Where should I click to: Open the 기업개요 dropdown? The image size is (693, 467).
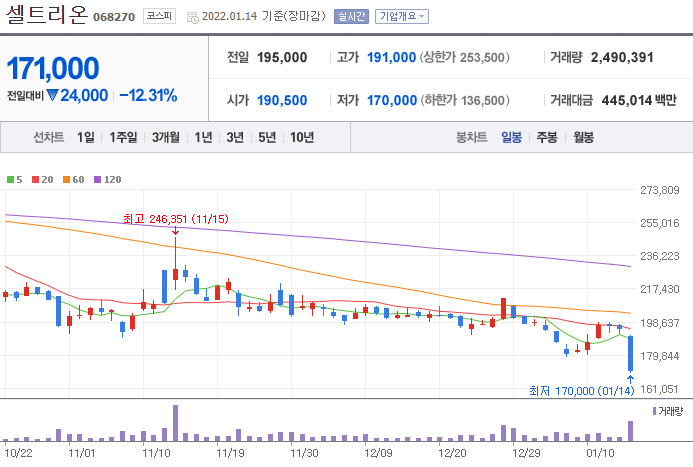[402, 16]
